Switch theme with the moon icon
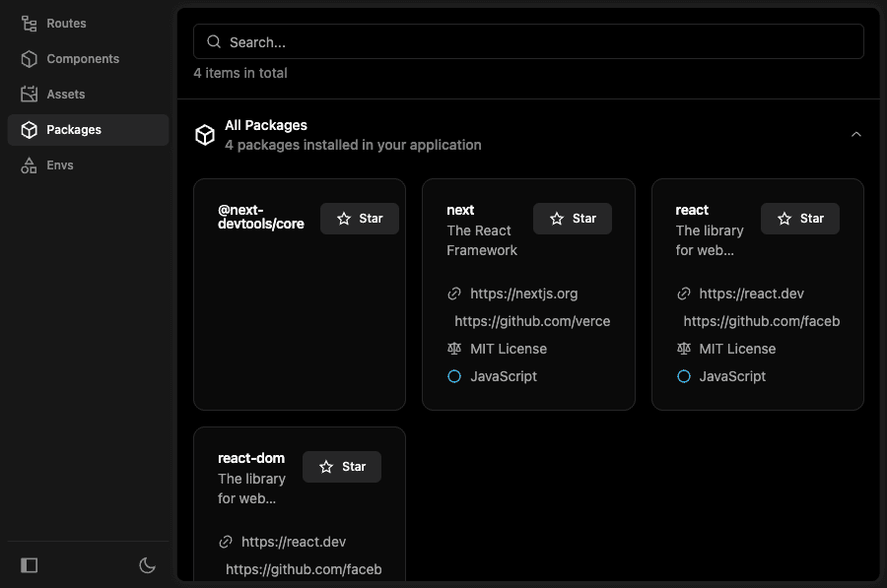Viewport: 887px width, 588px height. coord(147,564)
